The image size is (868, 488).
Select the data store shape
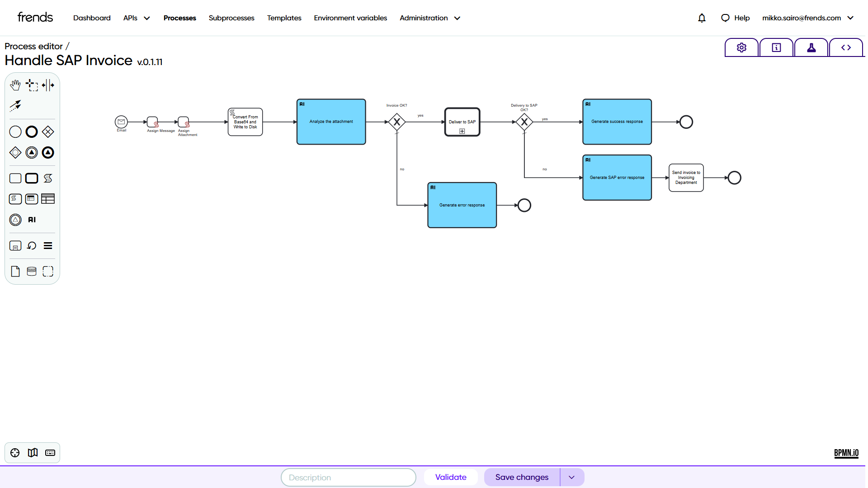32,271
